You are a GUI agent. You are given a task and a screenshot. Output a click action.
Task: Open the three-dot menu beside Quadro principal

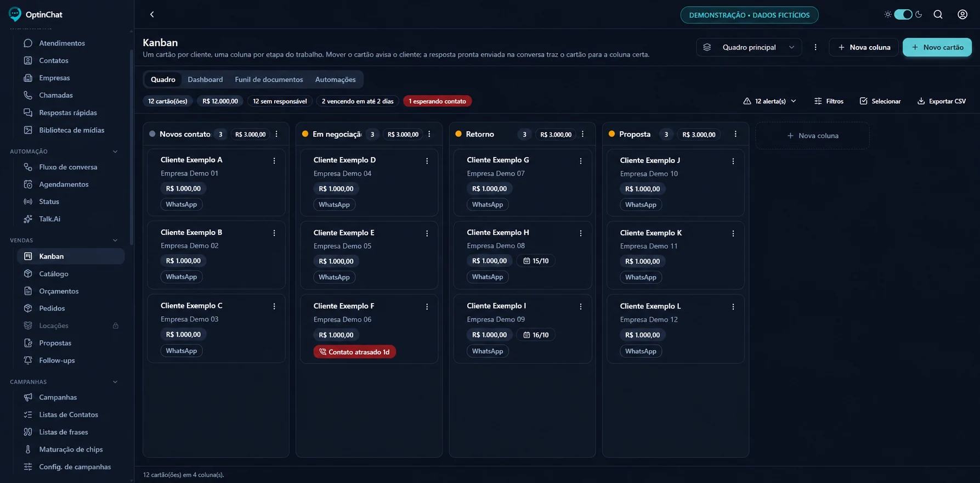point(815,47)
